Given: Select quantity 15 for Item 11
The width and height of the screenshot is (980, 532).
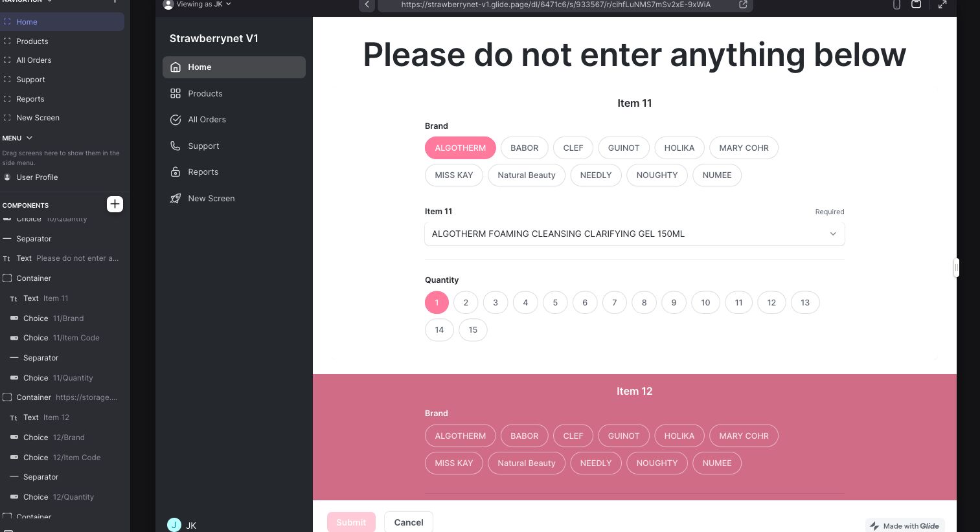Looking at the screenshot, I should click(x=473, y=330).
